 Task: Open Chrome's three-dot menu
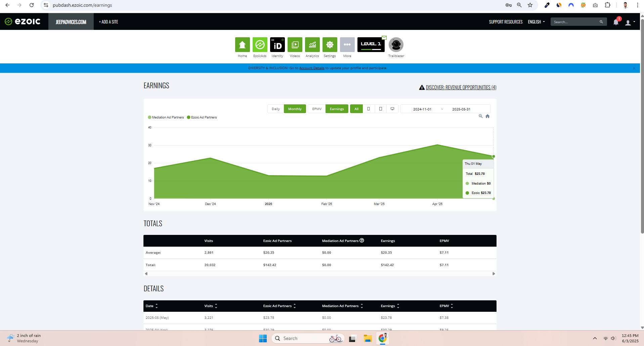[637, 5]
